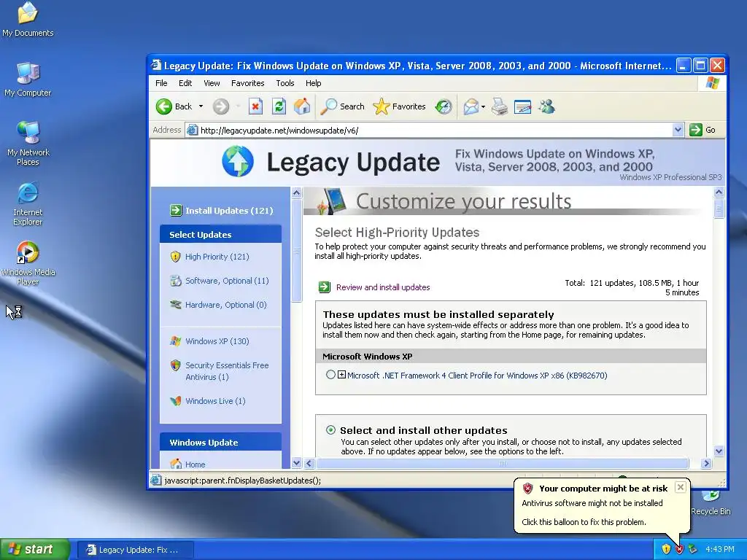Open the Tools menu
Screen dimensions: 747x560
285,83
